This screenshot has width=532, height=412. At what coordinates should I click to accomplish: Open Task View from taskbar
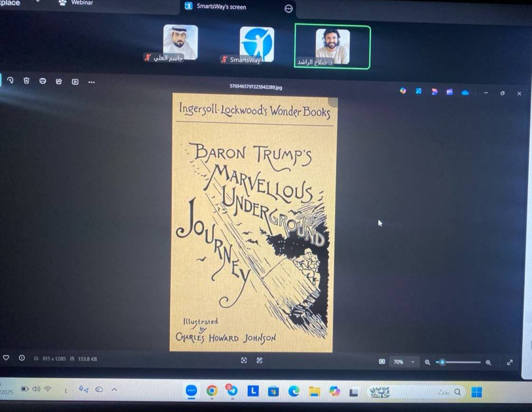(x=354, y=393)
